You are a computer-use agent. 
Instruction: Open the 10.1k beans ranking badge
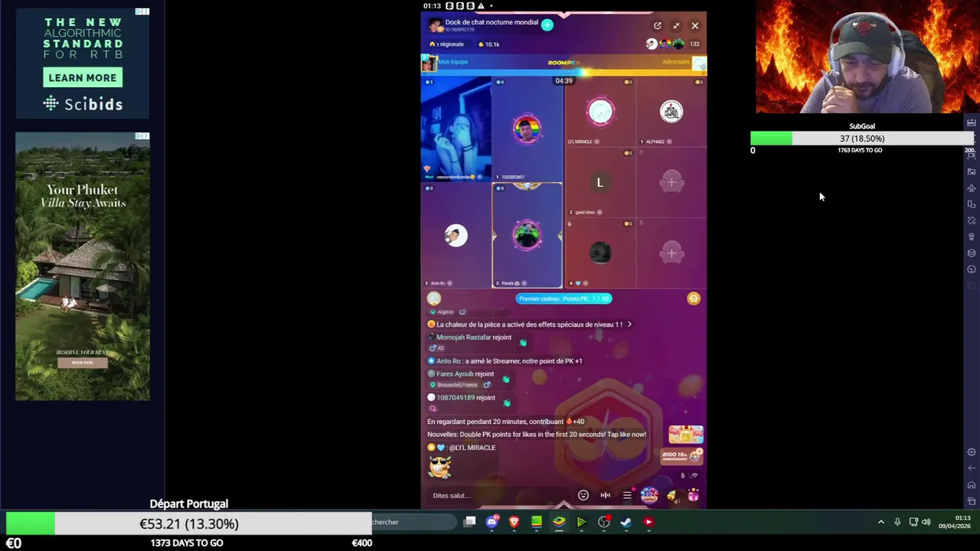tap(488, 44)
